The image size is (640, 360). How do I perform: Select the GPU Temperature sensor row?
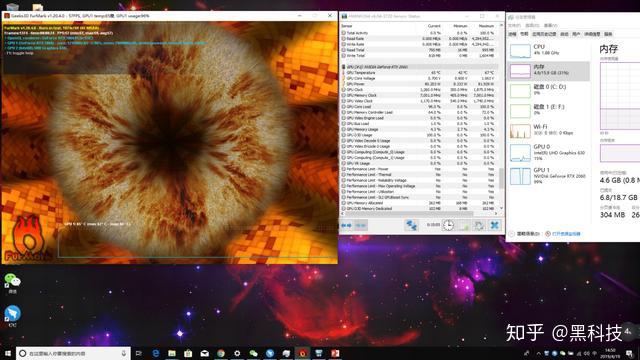[x=420, y=73]
